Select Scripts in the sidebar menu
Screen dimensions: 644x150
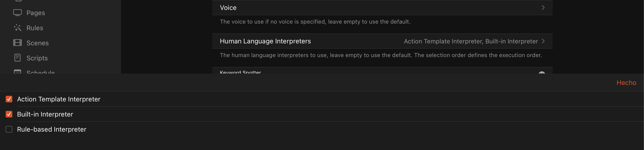coord(37,58)
